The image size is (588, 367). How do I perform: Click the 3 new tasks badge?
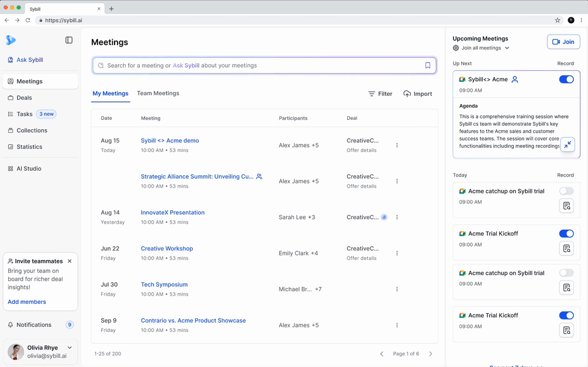click(47, 114)
